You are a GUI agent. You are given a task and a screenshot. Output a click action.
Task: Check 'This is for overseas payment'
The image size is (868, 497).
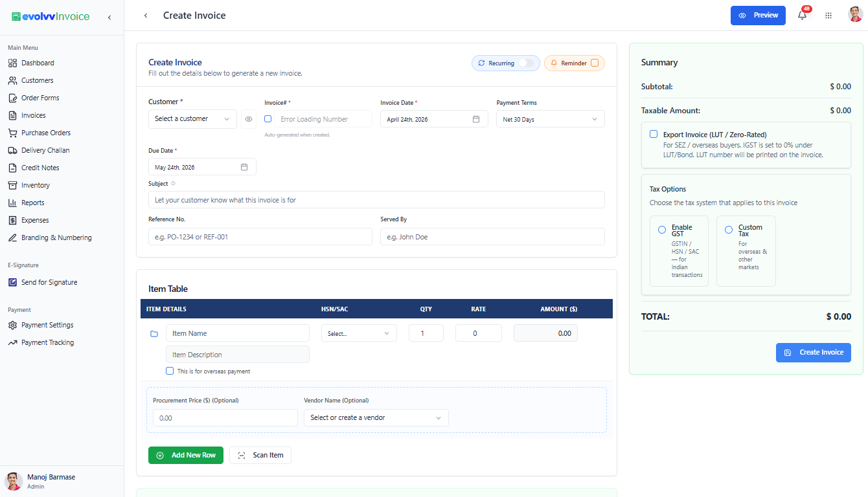170,371
